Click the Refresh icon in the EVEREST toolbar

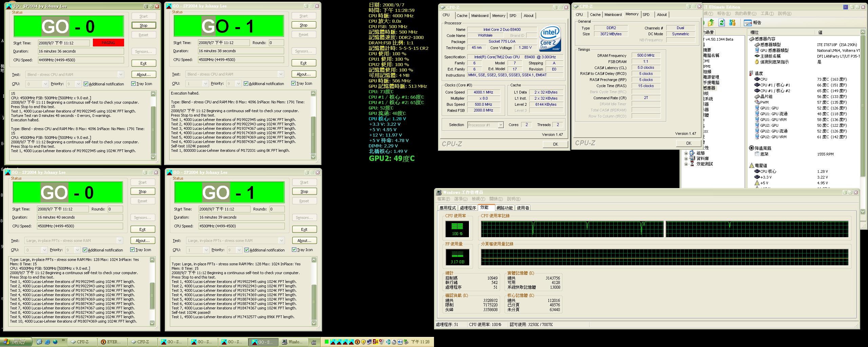coord(722,23)
